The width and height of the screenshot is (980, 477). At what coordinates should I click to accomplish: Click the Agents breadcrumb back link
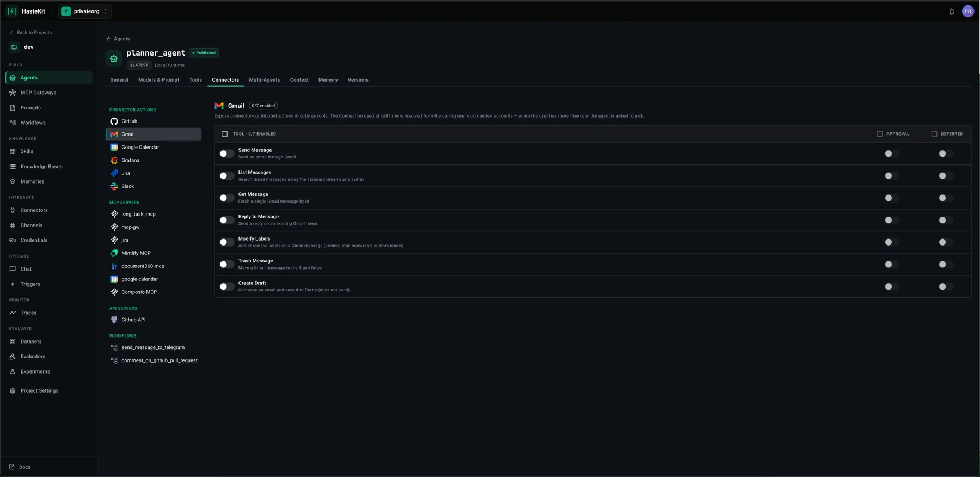118,39
